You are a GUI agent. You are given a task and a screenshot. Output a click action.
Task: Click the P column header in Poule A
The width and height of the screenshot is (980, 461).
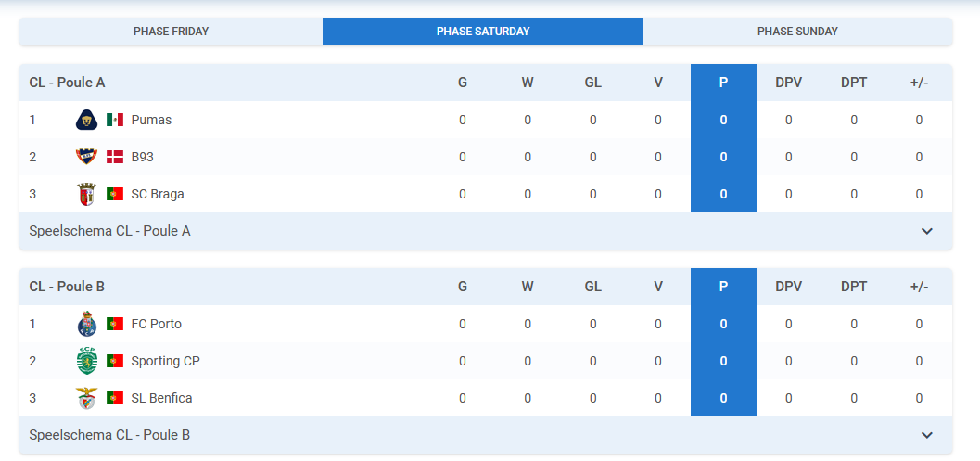point(723,82)
